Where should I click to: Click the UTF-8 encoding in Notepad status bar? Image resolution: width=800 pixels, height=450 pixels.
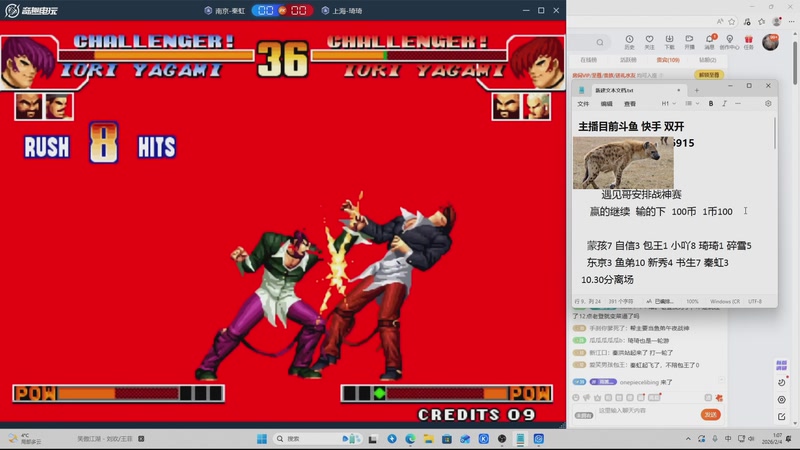click(x=755, y=302)
